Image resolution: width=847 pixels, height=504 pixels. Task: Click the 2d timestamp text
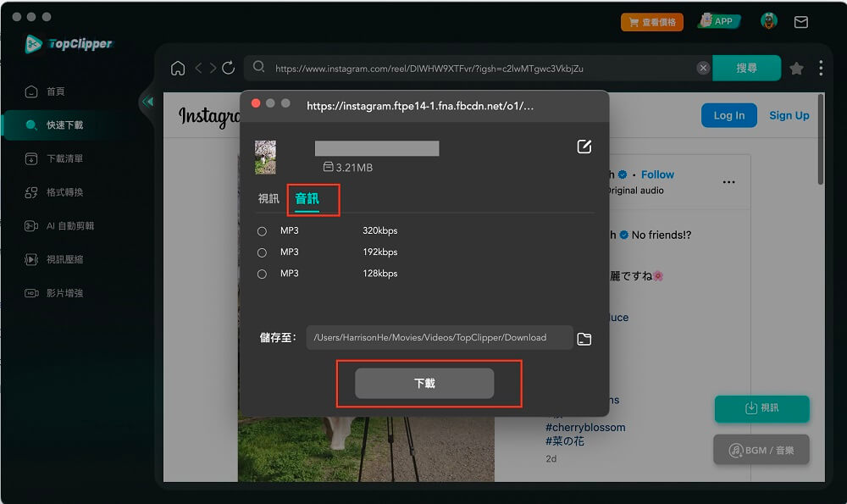(x=551, y=458)
